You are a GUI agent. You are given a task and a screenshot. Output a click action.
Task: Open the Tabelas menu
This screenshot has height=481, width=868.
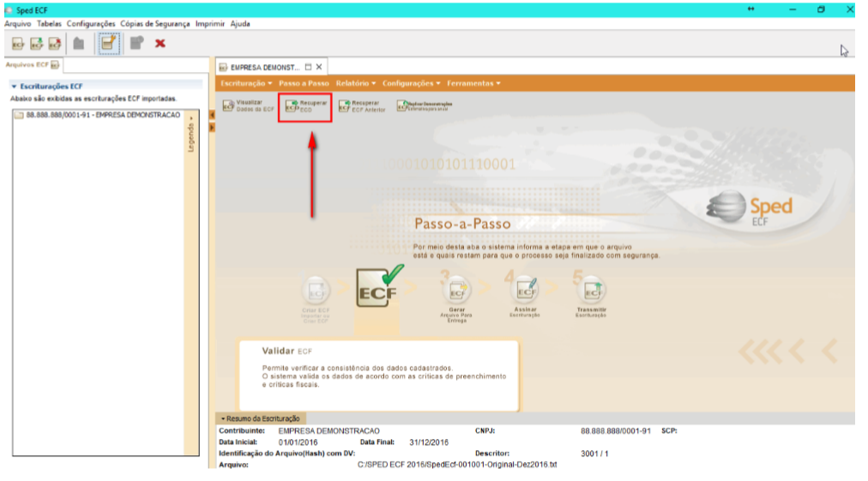(49, 24)
